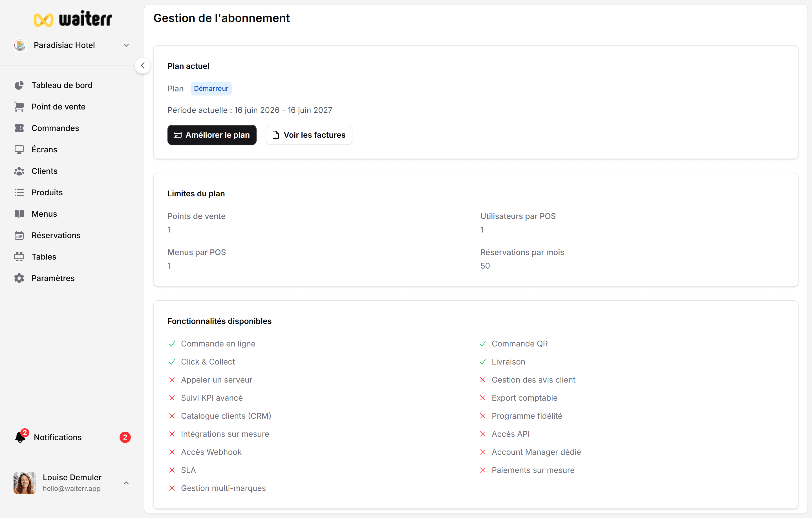
Task: Click the red X next to Appeler un serveur
Action: click(x=172, y=380)
